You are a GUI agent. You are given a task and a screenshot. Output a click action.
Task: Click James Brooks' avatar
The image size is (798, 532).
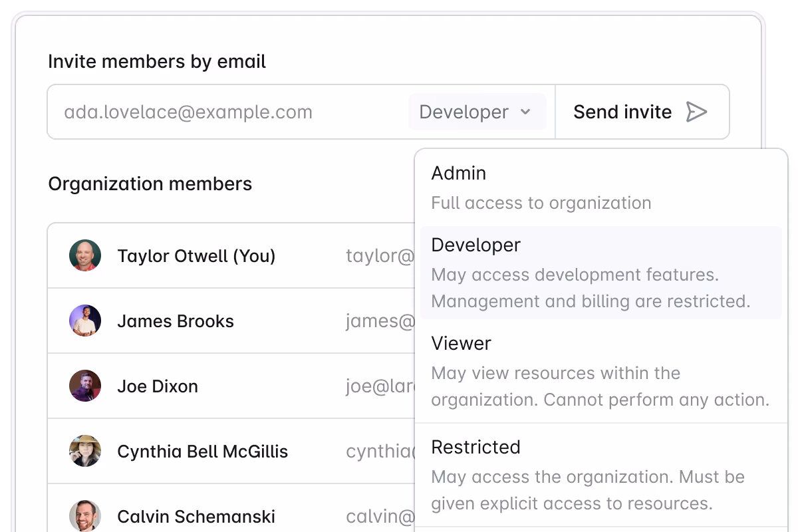pos(85,321)
